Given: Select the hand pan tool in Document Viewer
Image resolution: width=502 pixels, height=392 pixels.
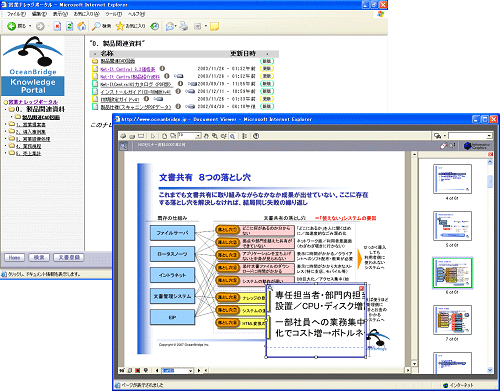Looking at the screenshot, I should pos(206,136).
